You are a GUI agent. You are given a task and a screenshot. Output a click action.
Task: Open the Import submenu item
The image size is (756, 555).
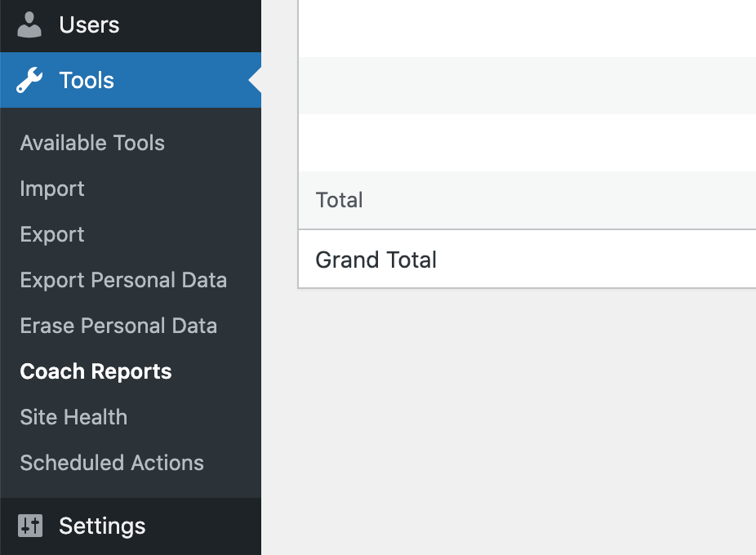point(52,189)
